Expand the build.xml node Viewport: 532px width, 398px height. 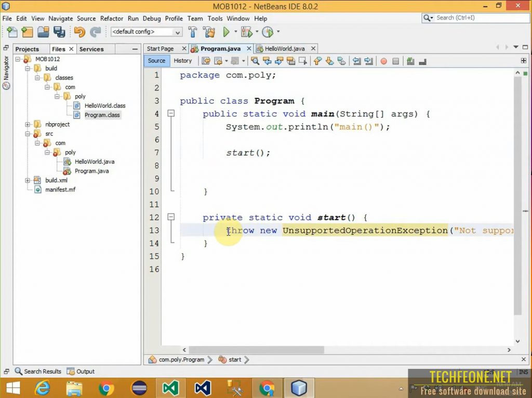28,180
